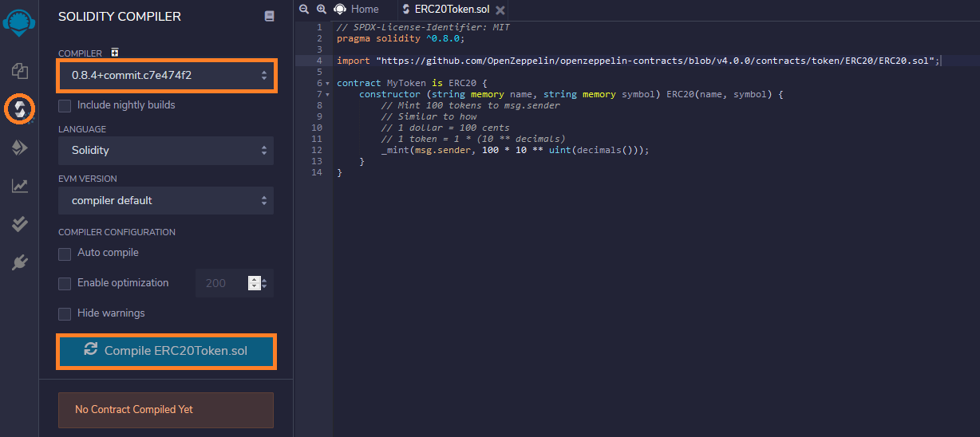
Task: Click the _mint(msg.sender...) code line
Action: (516, 150)
